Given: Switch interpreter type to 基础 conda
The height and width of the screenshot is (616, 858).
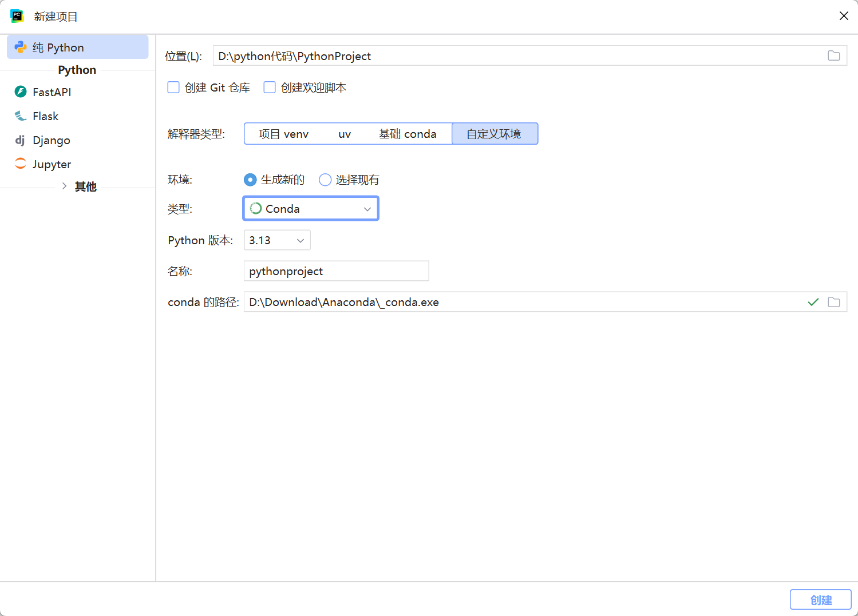Looking at the screenshot, I should 408,134.
